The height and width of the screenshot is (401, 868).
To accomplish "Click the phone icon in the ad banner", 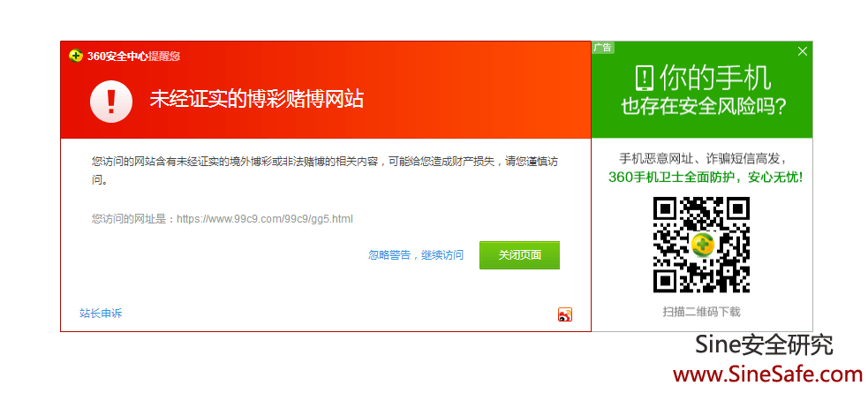I will [645, 78].
